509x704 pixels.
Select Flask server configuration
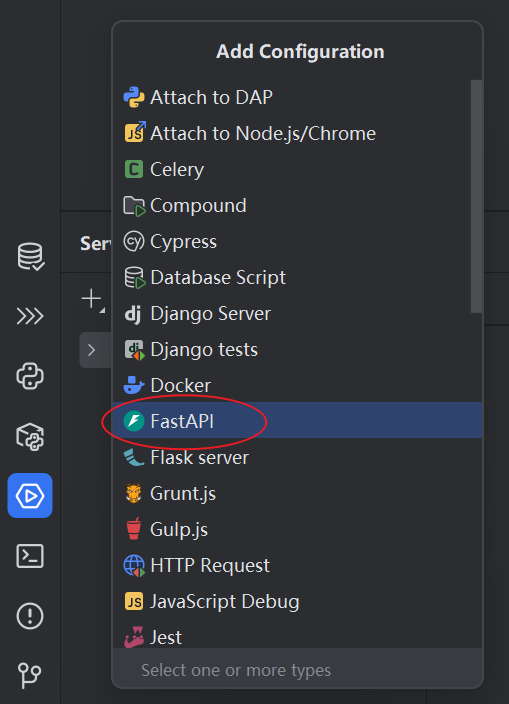pos(298,458)
